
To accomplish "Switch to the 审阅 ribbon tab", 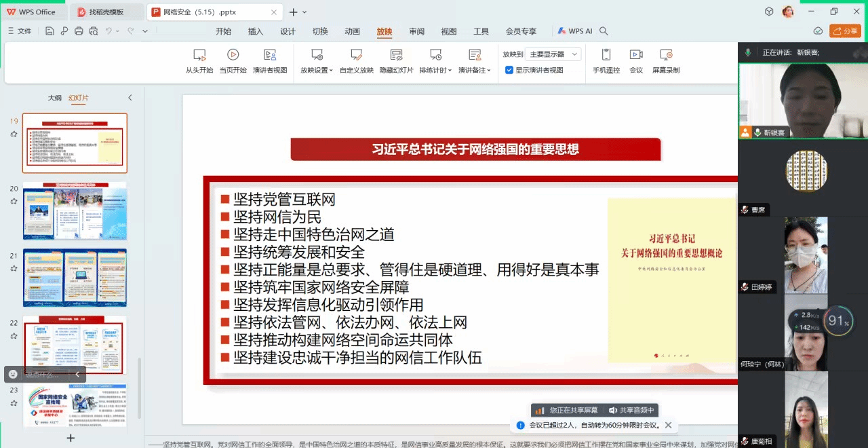I will tap(416, 31).
